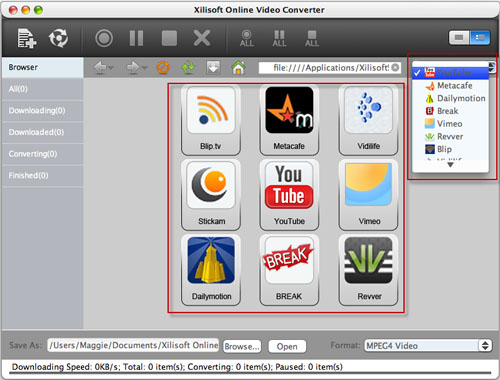500x380 pixels.
Task: Open the Blip.tv site tile
Action: (x=211, y=120)
